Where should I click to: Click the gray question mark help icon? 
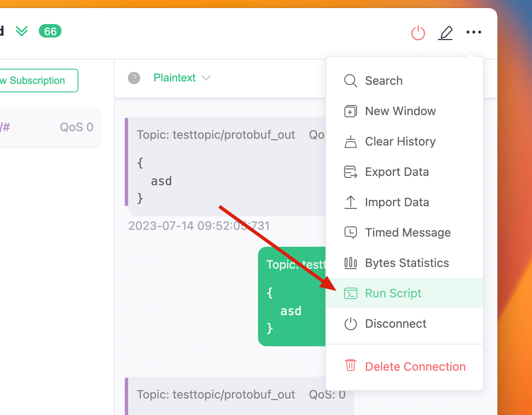134,78
